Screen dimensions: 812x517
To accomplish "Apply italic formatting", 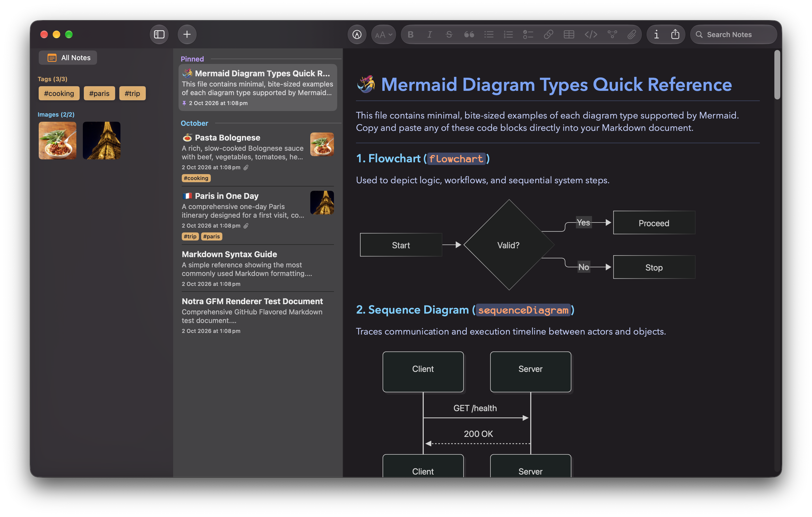I will click(x=429, y=34).
